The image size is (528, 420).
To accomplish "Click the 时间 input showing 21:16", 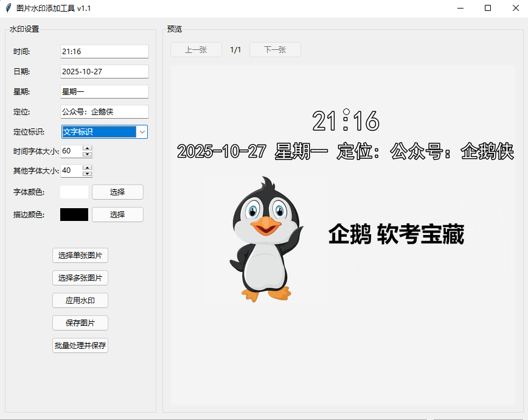I will (x=103, y=51).
